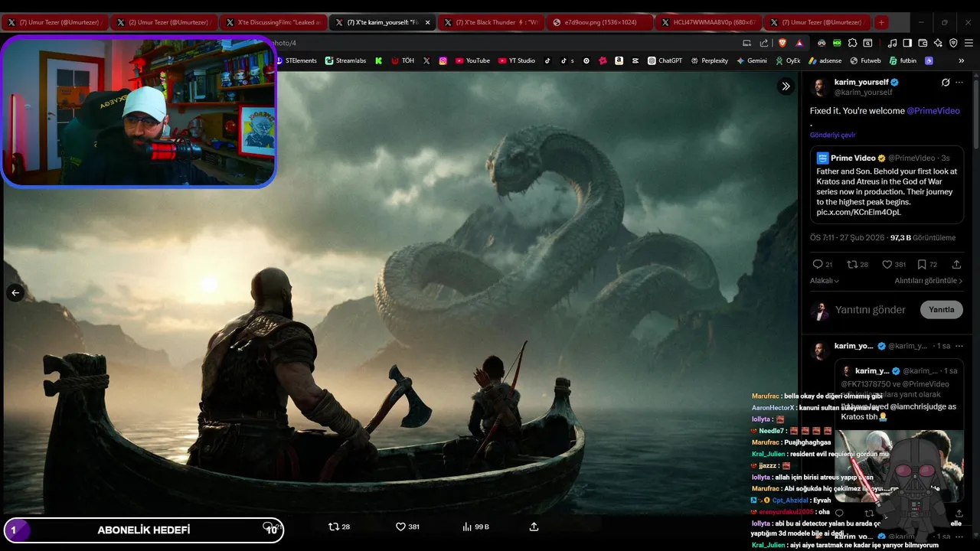This screenshot has width=980, height=551.
Task: Open a new browser tab with plus button
Action: [881, 22]
